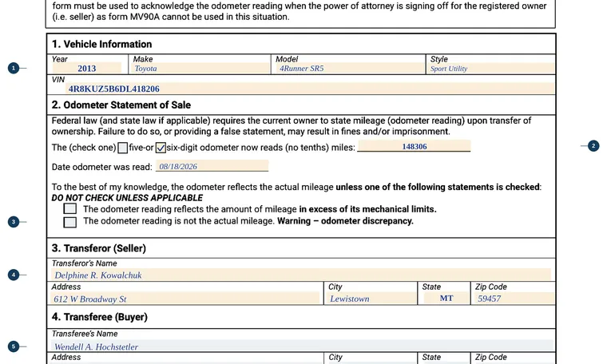Viewport: 607px width, 364px height.
Task: Select the 'form must be used' notice text
Action: (x=300, y=11)
